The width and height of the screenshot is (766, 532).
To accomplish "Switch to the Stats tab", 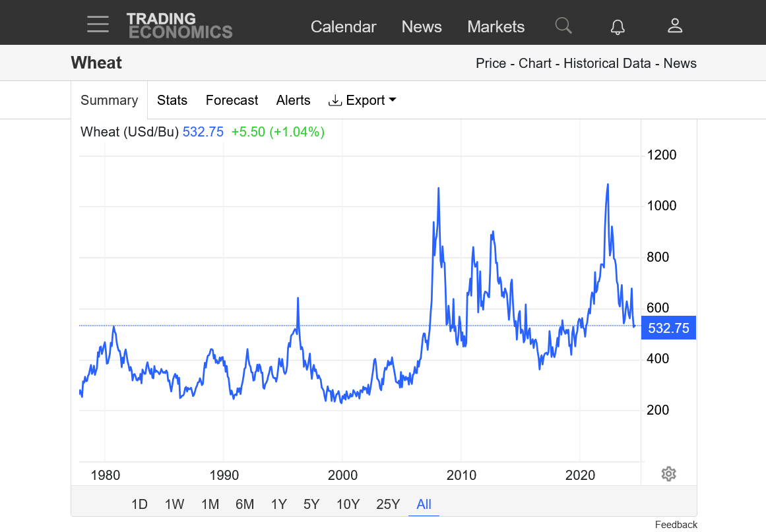I will 172,100.
